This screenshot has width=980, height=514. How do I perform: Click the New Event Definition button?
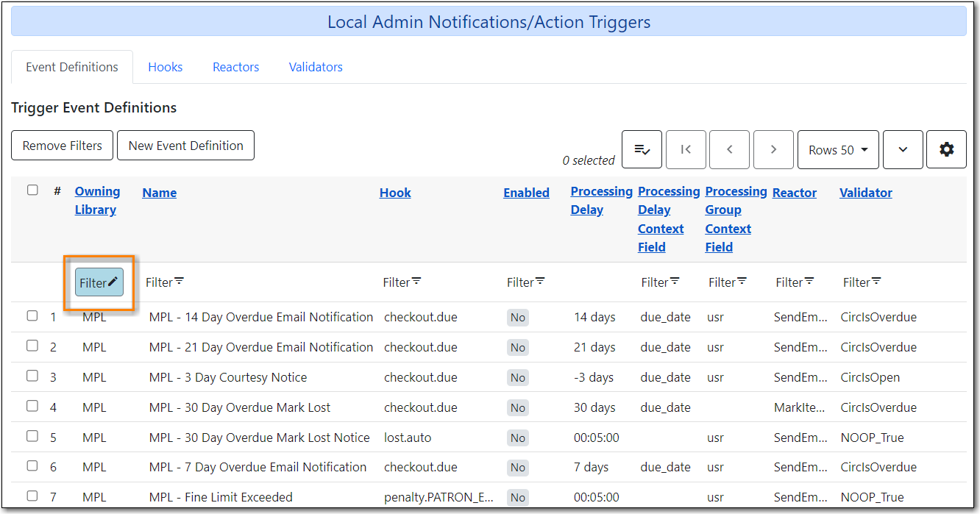coord(185,145)
